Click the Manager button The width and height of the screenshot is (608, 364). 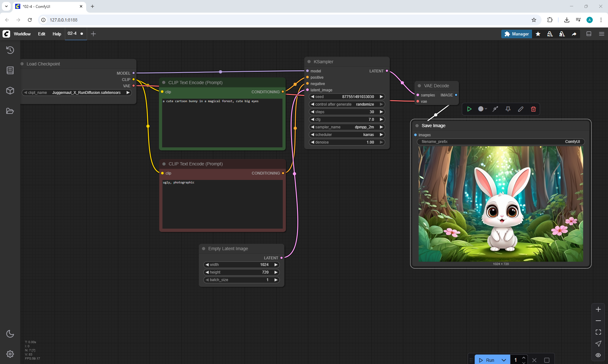516,34
